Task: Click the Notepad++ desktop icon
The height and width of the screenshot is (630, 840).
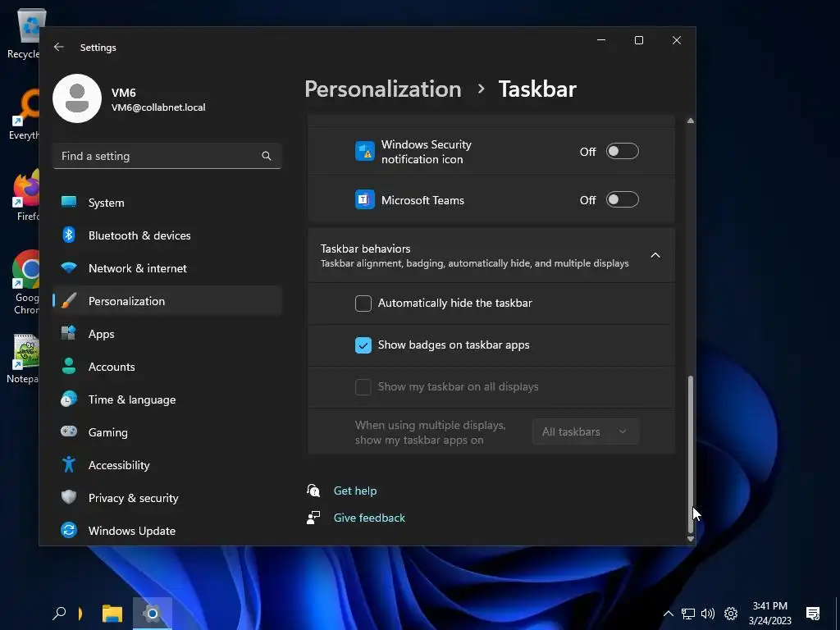Action: click(23, 358)
